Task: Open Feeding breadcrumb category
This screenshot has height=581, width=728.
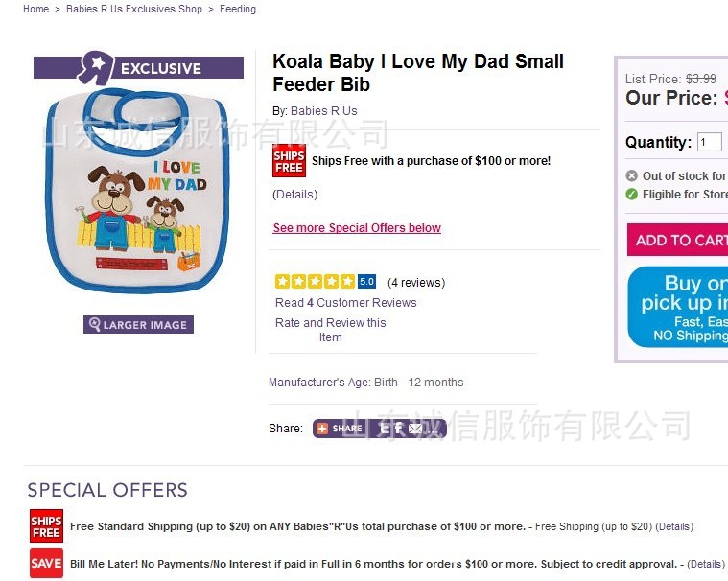Action: pyautogui.click(x=238, y=9)
